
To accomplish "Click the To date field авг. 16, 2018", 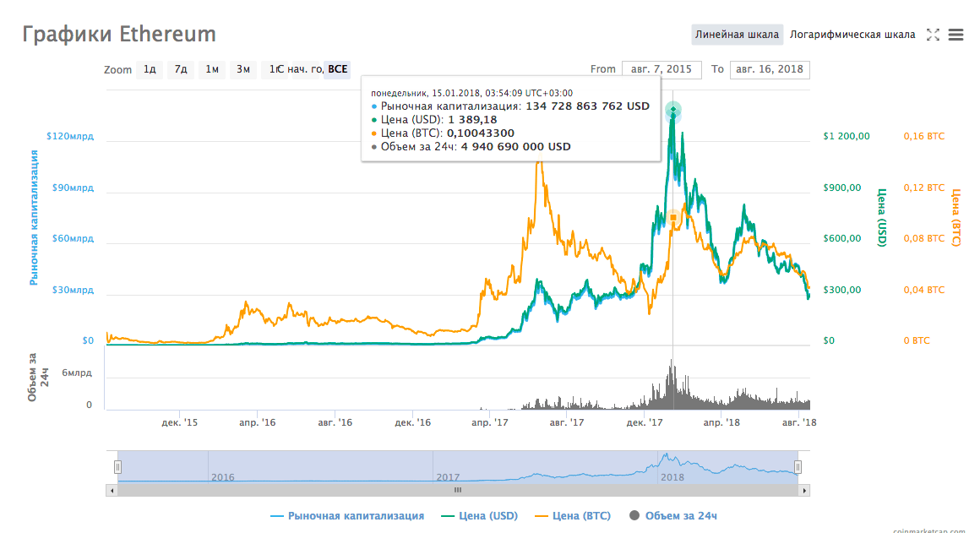I will (x=770, y=69).
